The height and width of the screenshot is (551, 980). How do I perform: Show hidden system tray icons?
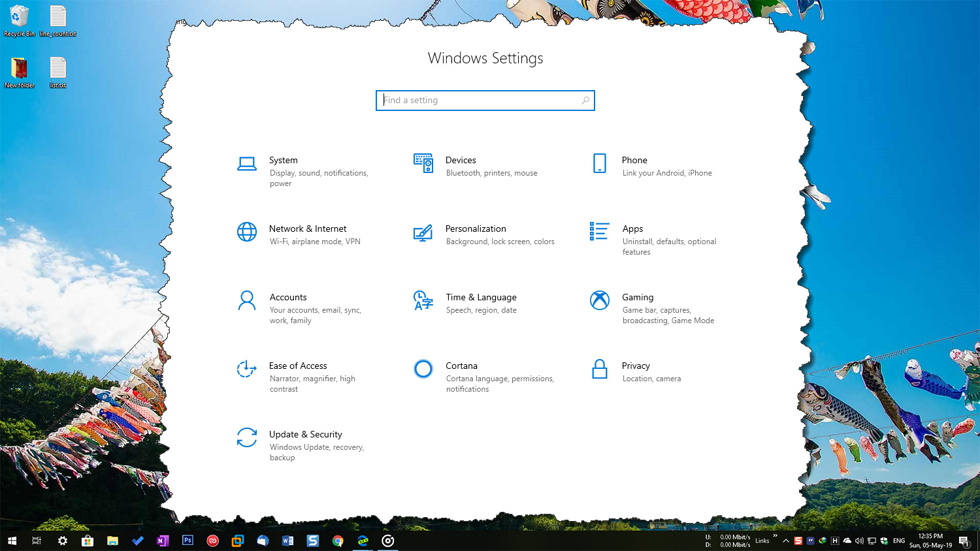click(x=786, y=541)
